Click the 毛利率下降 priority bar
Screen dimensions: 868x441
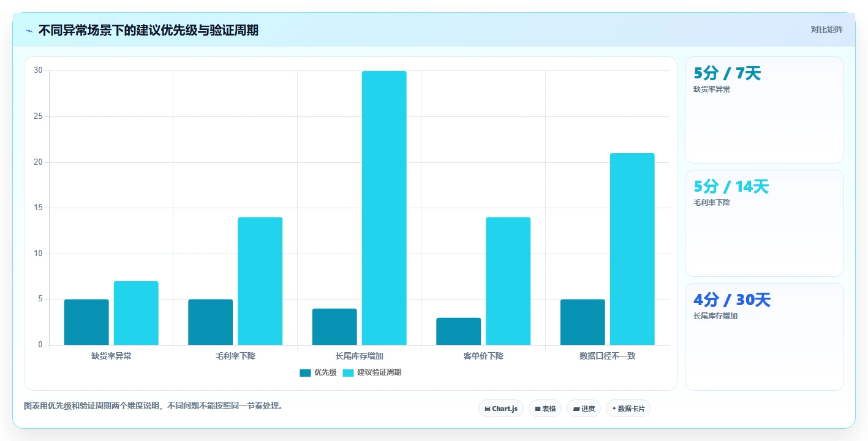pos(211,322)
